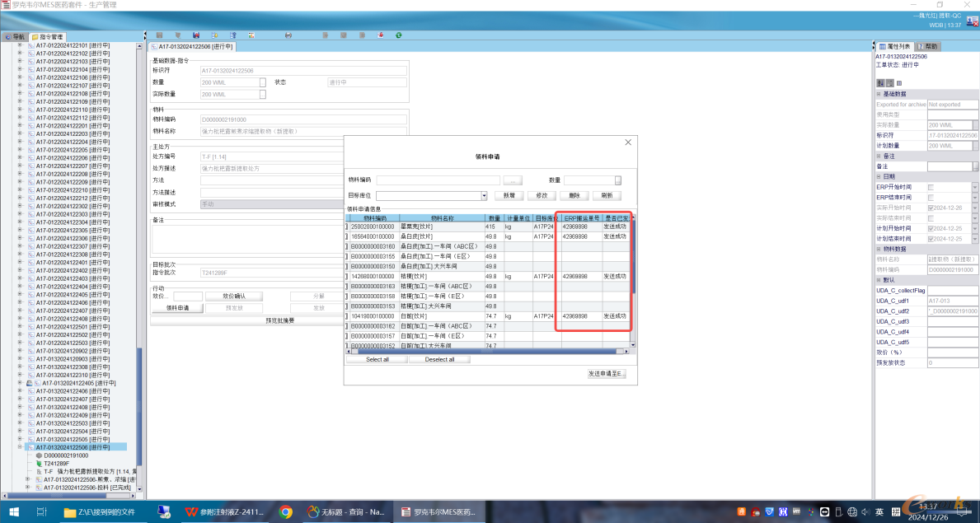Open Task View on the taskbar

coord(41,511)
